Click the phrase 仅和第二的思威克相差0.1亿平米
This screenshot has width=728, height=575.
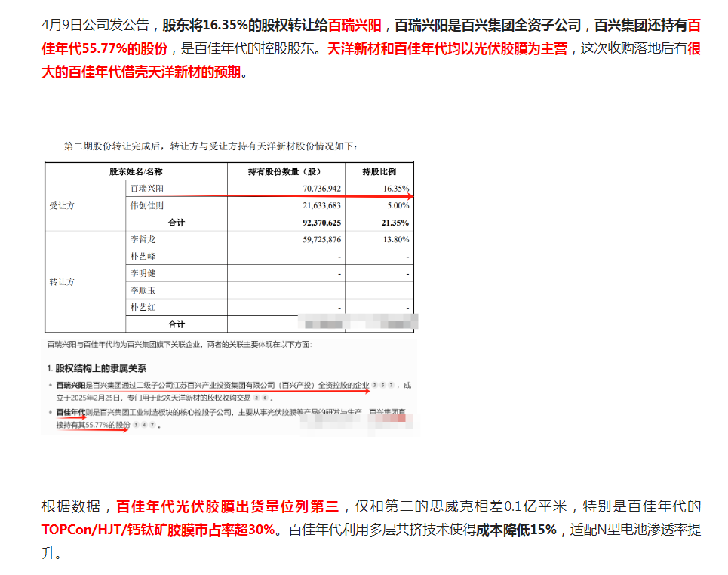461,506
